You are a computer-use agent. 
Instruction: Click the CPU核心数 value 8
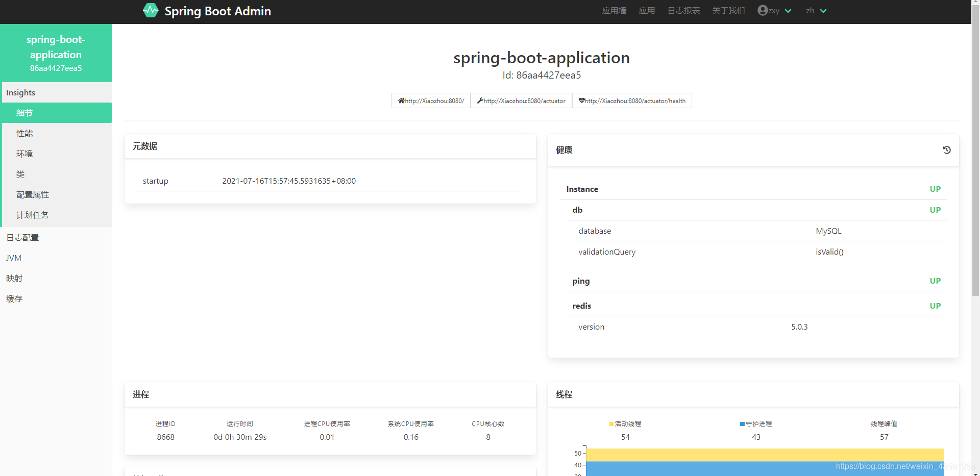(488, 437)
